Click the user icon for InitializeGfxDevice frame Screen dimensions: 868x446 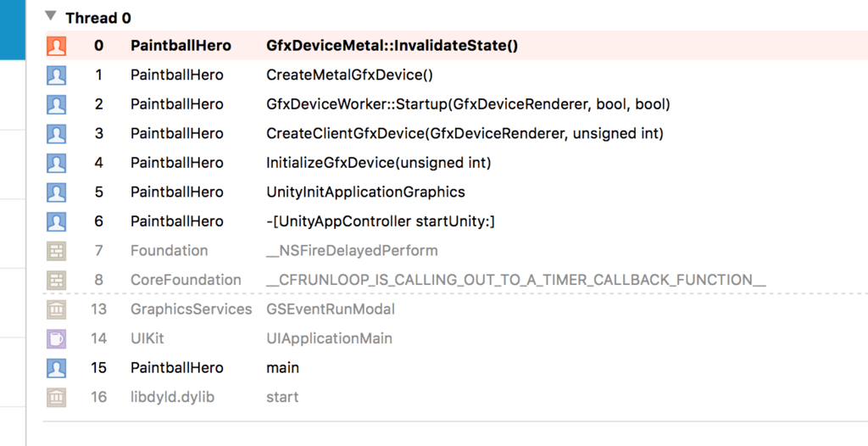click(x=57, y=163)
